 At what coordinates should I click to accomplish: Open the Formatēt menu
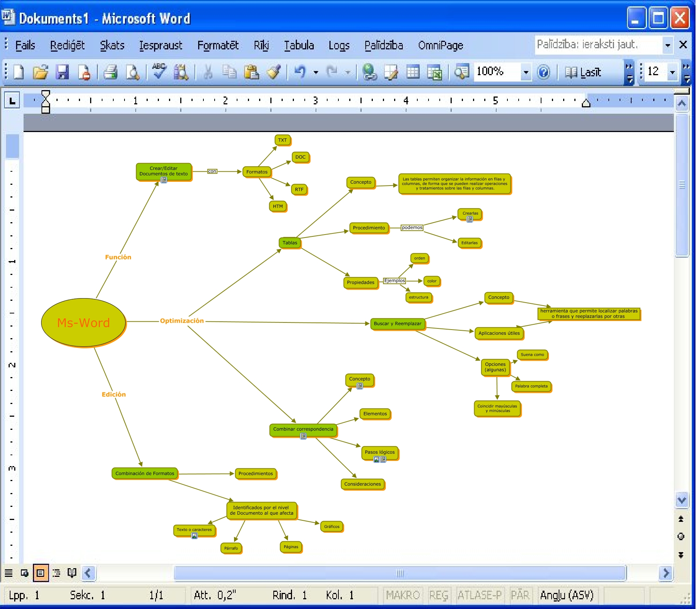[x=218, y=45]
